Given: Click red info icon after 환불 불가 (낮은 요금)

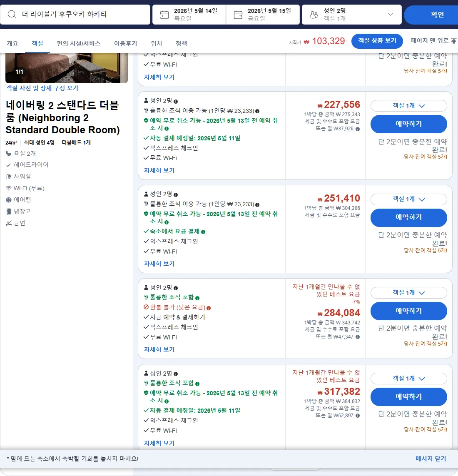Looking at the screenshot, I should tap(209, 308).
